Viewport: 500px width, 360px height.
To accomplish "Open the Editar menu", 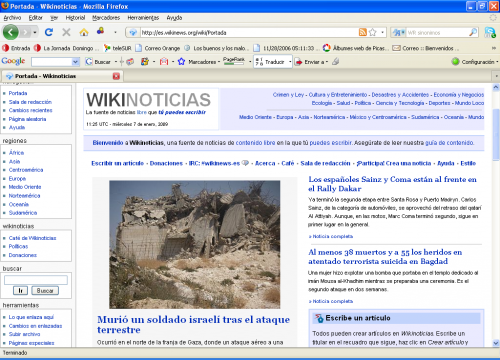I will [x=35, y=18].
